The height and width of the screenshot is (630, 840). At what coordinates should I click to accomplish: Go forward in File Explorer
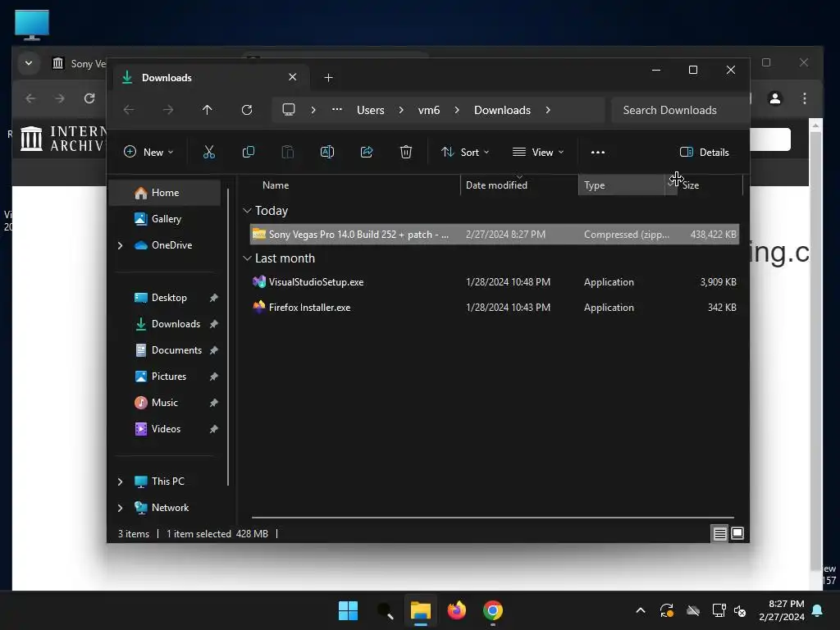168,110
